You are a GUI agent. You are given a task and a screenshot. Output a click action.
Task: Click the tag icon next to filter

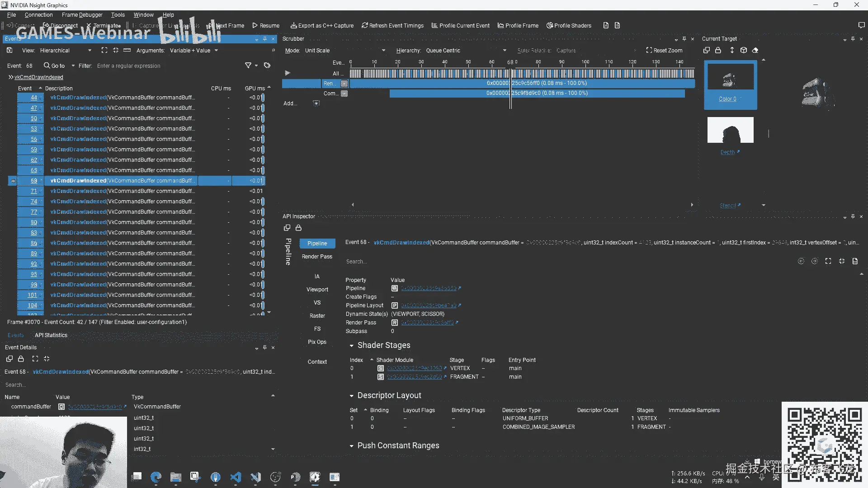click(267, 66)
